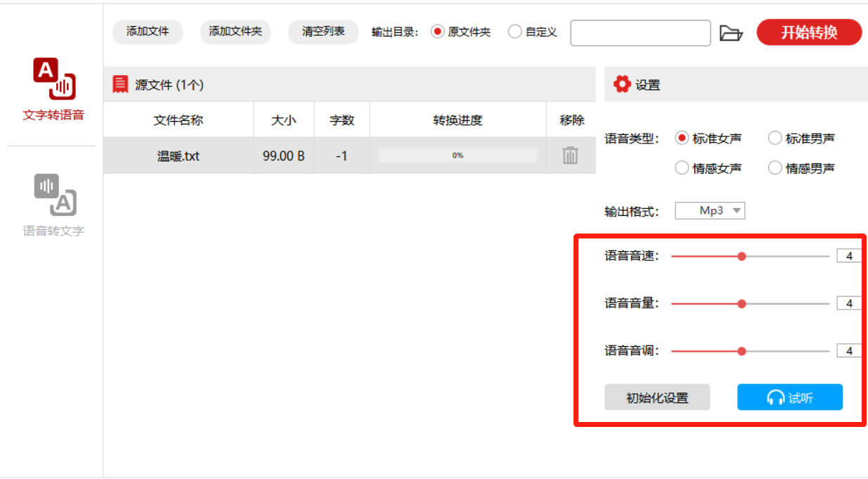
Task: Click the 语音音速 value box
Action: (x=849, y=257)
